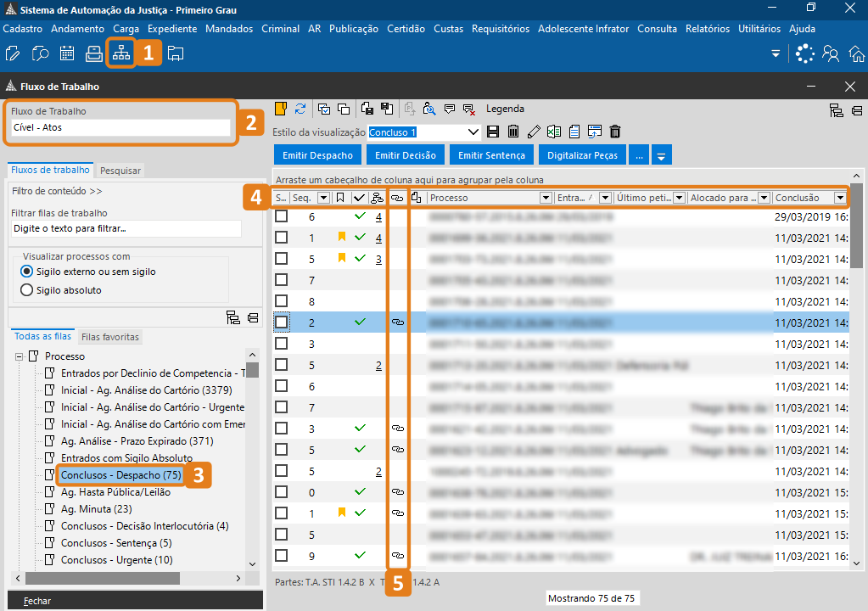
Task: Switch to Filas favoritas tab
Action: [110, 337]
